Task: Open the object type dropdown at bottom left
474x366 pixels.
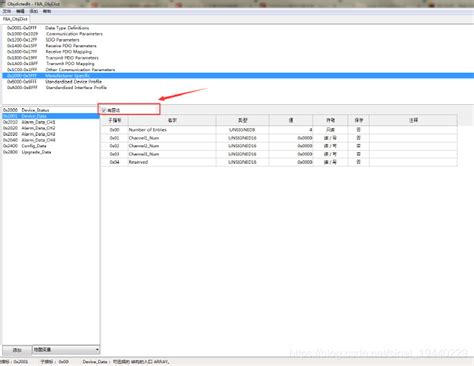Action: click(66, 350)
